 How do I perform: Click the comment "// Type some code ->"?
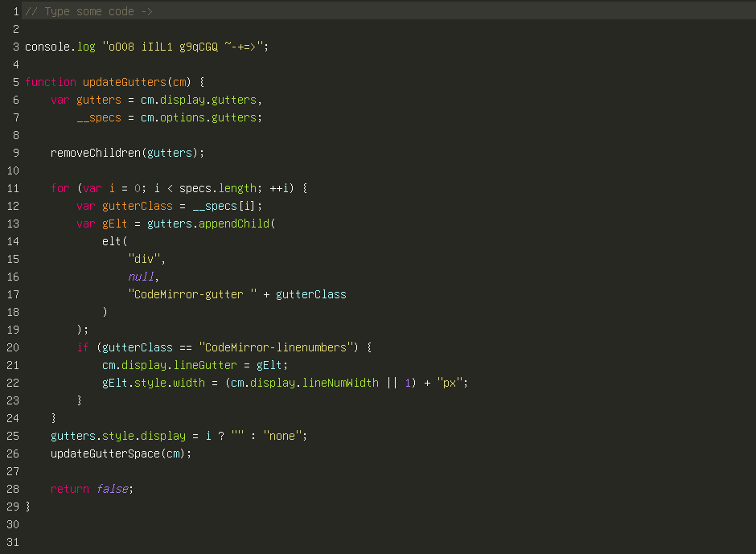[x=88, y=11]
